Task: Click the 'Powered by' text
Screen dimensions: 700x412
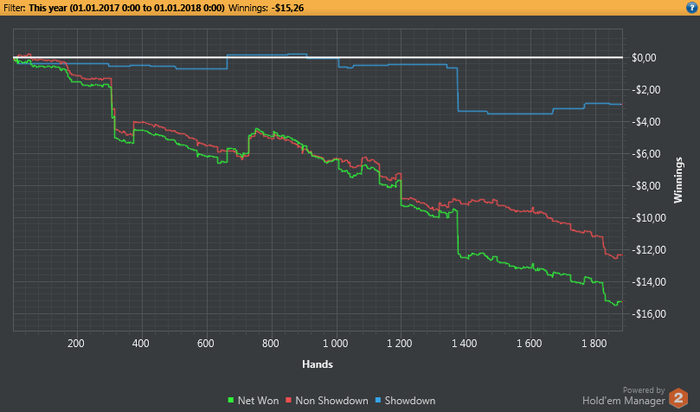Action: (x=644, y=391)
